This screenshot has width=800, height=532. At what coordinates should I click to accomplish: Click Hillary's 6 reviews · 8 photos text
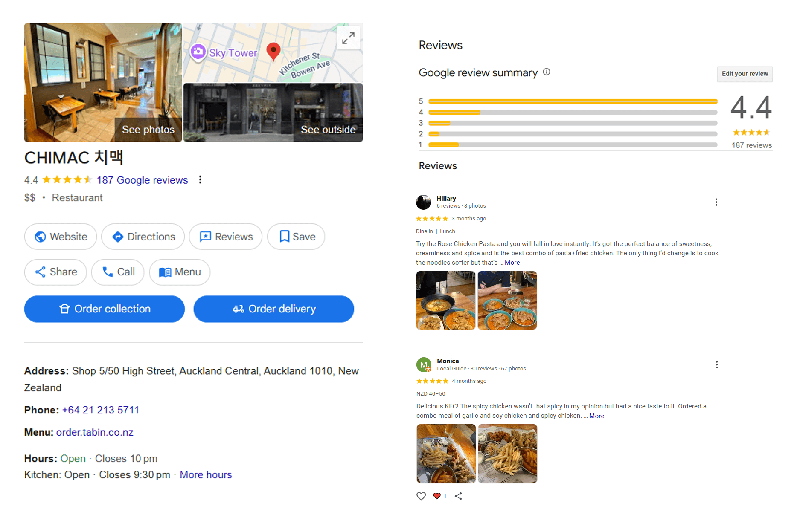(461, 206)
